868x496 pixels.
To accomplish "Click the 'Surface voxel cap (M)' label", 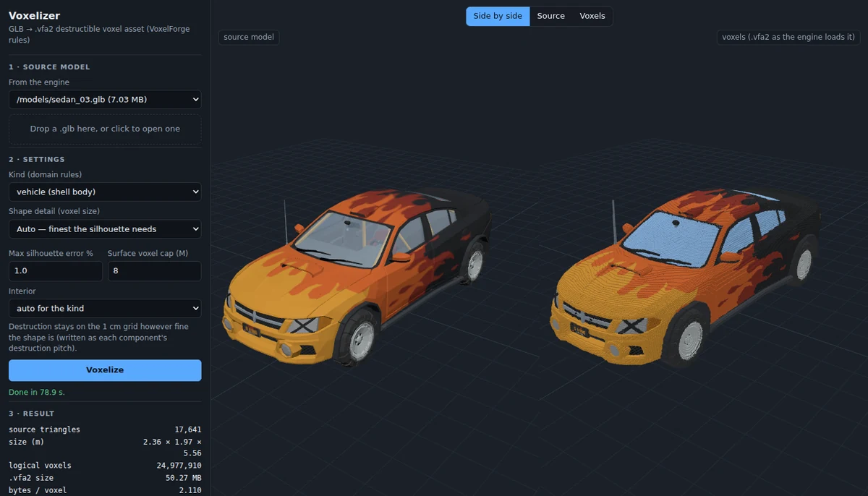I will coord(148,254).
